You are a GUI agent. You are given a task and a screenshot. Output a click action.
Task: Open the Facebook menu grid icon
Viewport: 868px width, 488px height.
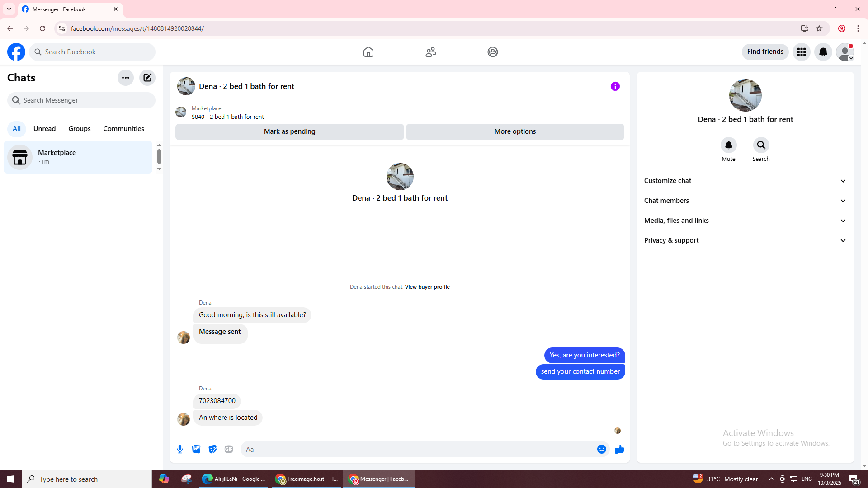point(802,52)
